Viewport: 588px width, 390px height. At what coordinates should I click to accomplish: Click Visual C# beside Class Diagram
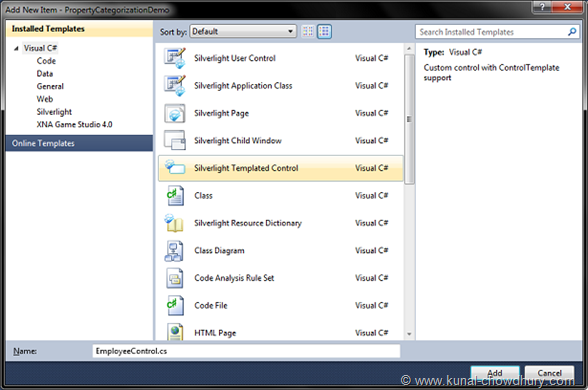[371, 250]
